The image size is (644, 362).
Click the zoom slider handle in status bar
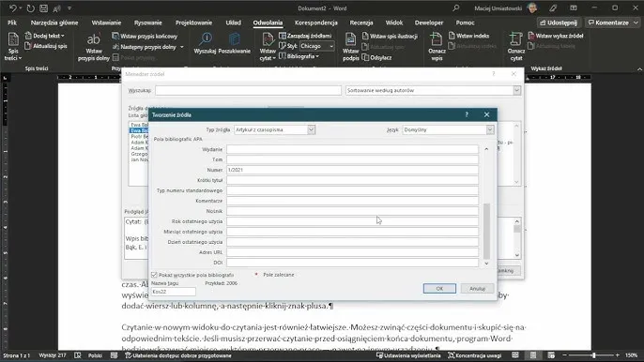click(x=593, y=355)
